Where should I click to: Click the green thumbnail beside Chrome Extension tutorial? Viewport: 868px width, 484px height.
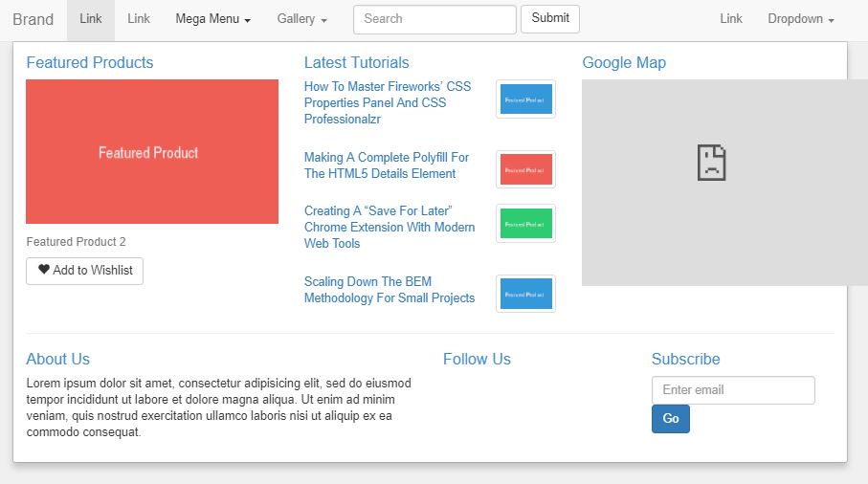pos(525,224)
